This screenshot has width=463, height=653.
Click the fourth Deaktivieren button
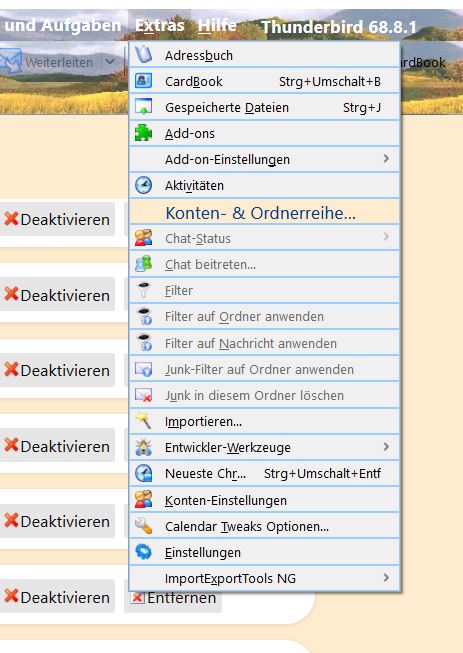point(57,446)
